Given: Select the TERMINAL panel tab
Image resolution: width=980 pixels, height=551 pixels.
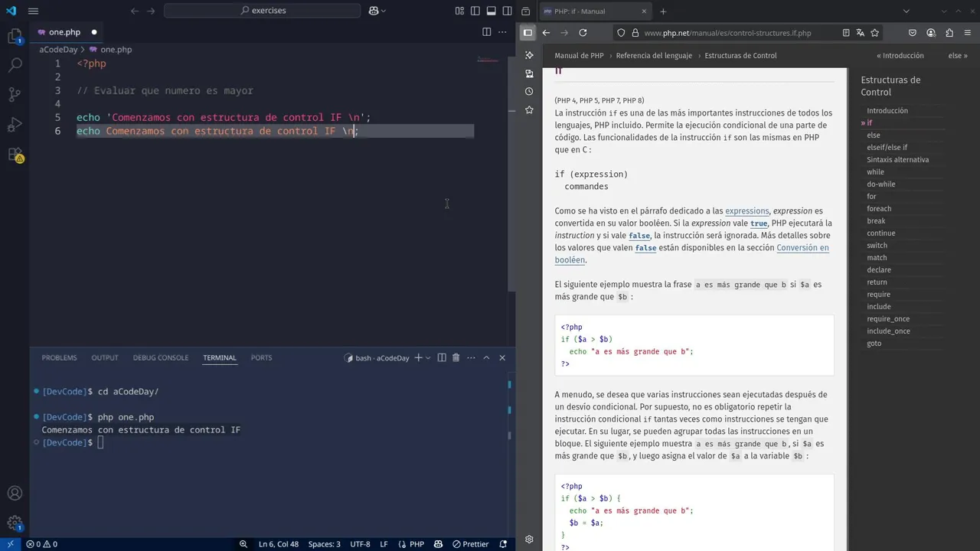Looking at the screenshot, I should [220, 357].
